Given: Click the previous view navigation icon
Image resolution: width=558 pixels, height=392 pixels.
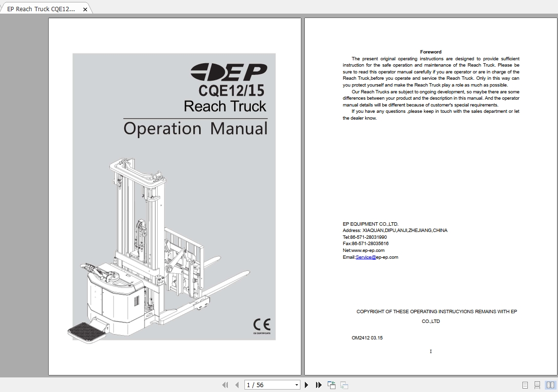Looking at the screenshot, I should pyautogui.click(x=331, y=385).
